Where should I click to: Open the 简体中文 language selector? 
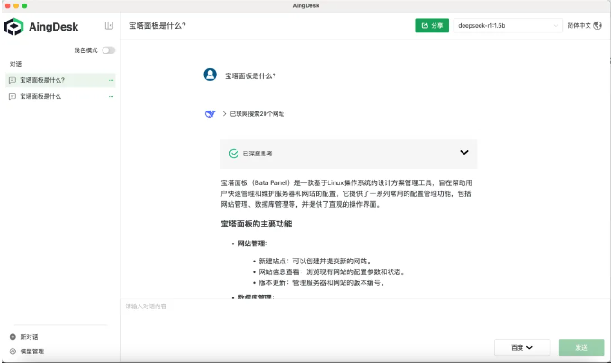pyautogui.click(x=584, y=26)
